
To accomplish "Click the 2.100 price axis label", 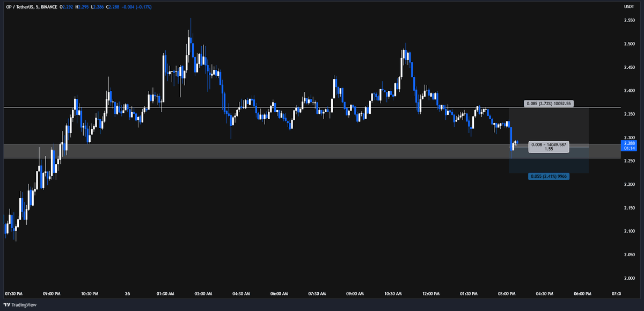I will coord(629,232).
